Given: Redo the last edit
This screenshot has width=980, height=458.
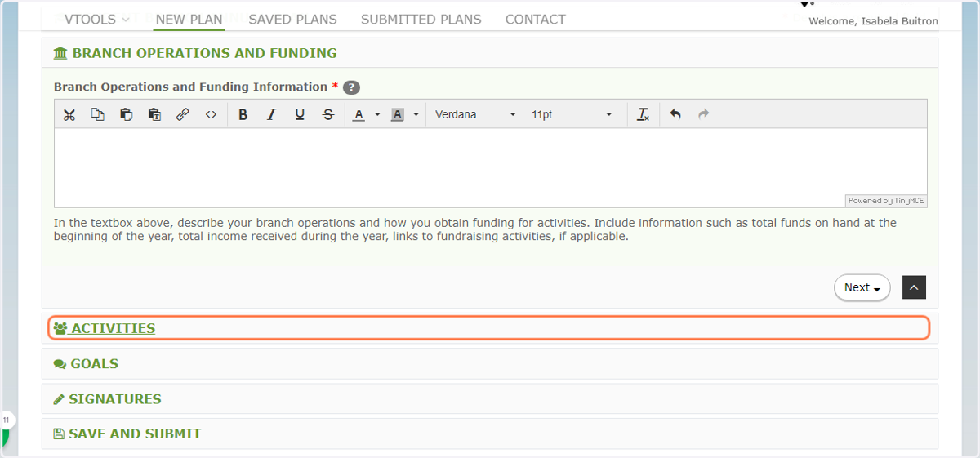Looking at the screenshot, I should coord(704,114).
